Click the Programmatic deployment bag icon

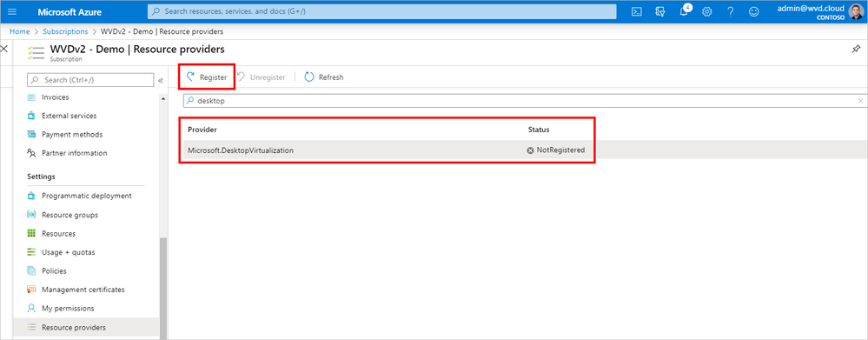coord(31,196)
